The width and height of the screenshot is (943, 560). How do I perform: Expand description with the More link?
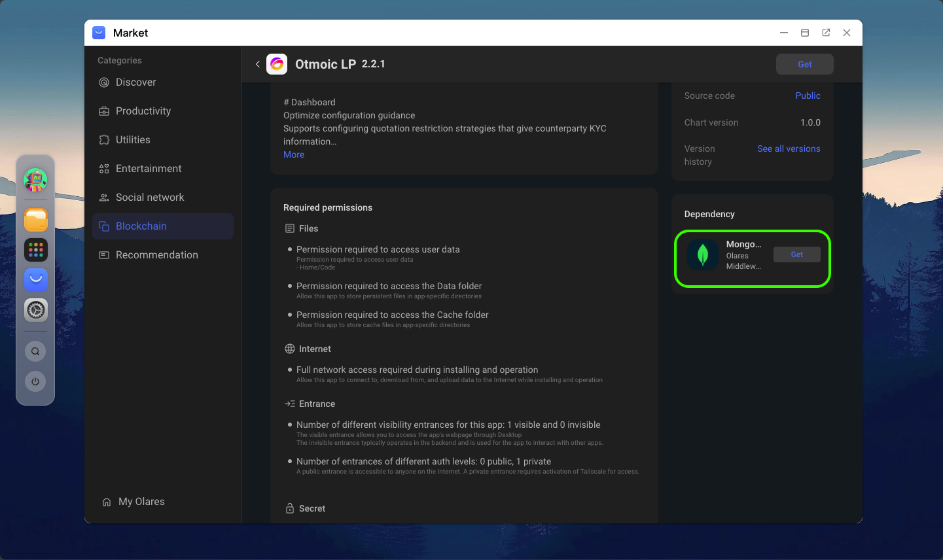294,154
